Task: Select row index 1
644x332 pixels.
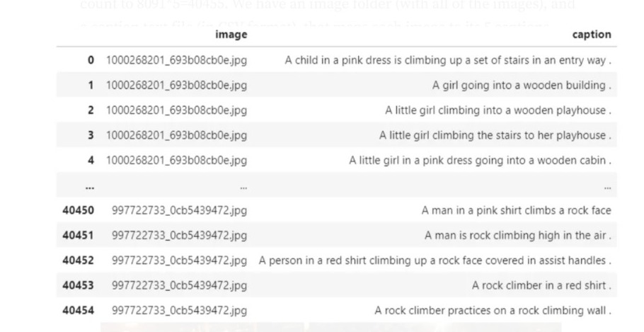Action: 91,86
